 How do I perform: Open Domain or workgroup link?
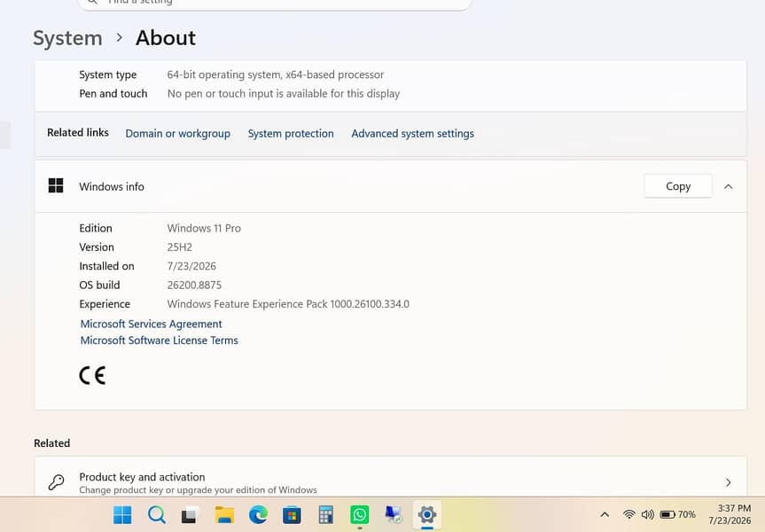(177, 134)
